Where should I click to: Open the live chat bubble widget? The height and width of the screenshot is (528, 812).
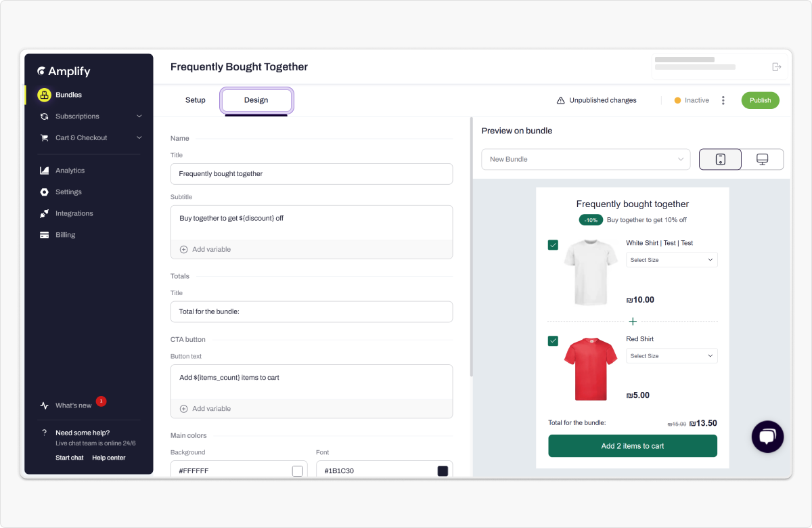767,437
